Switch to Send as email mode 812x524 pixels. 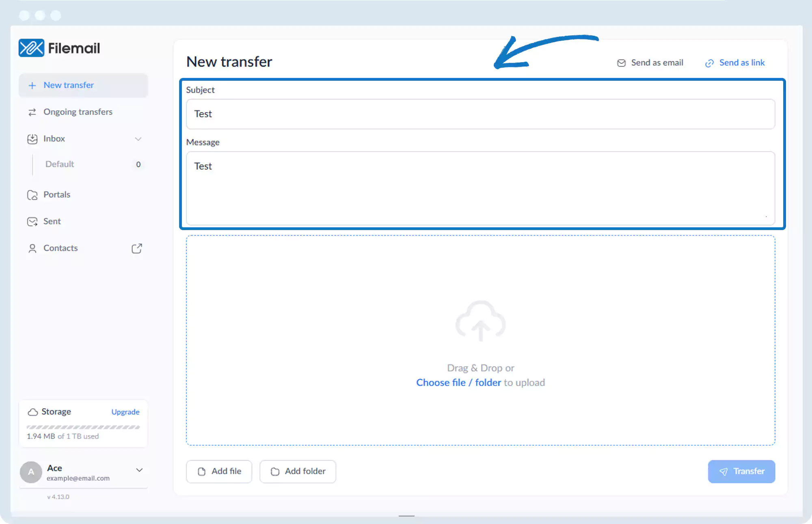(x=650, y=63)
